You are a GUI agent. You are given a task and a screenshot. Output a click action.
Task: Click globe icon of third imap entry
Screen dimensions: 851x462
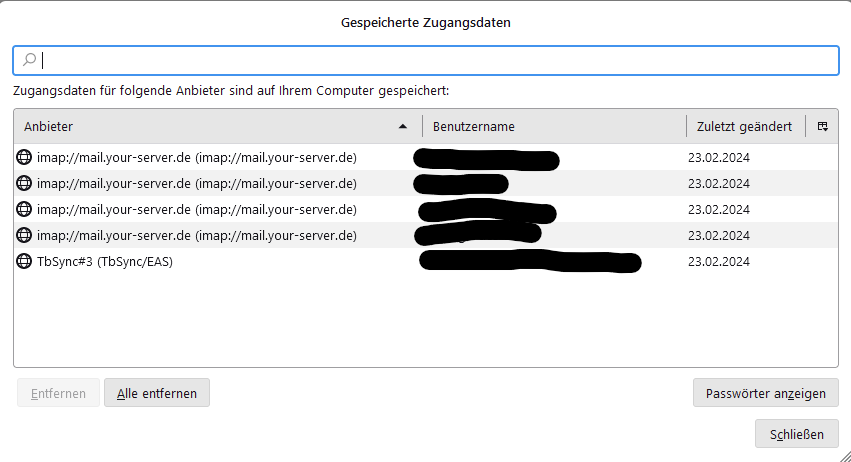[x=25, y=209]
